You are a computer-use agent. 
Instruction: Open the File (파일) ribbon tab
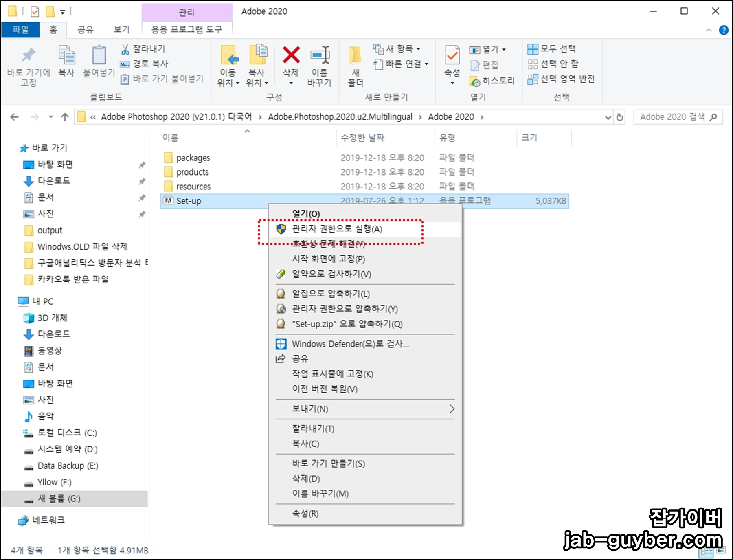20,29
